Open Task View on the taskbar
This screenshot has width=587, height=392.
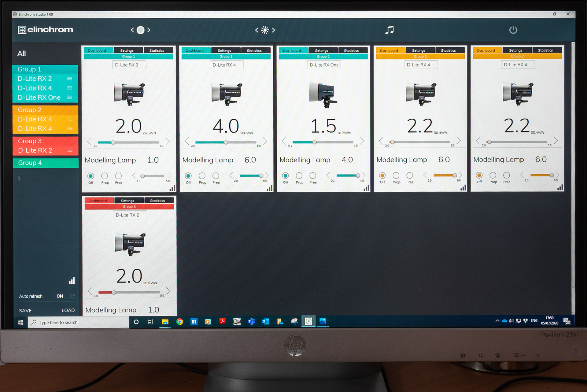(x=150, y=322)
